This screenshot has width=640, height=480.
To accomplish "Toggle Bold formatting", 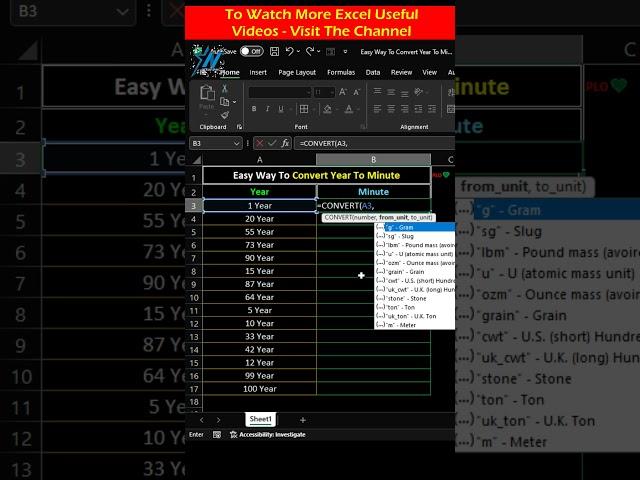I will coord(254,109).
